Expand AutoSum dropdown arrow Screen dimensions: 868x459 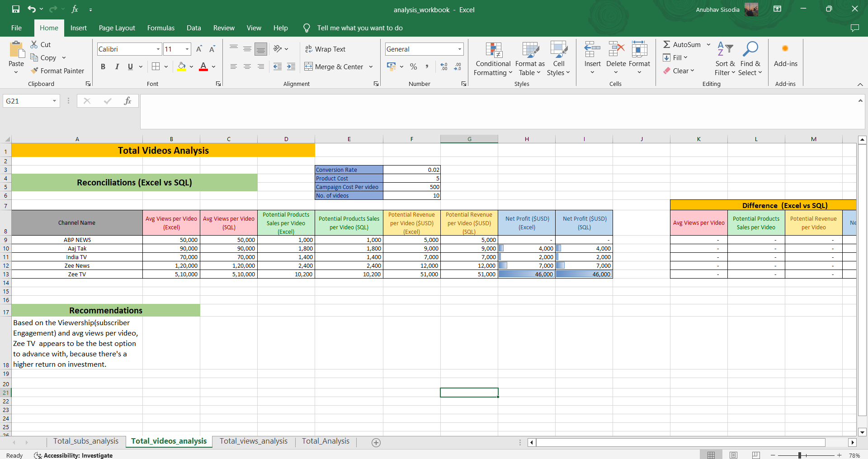708,44
